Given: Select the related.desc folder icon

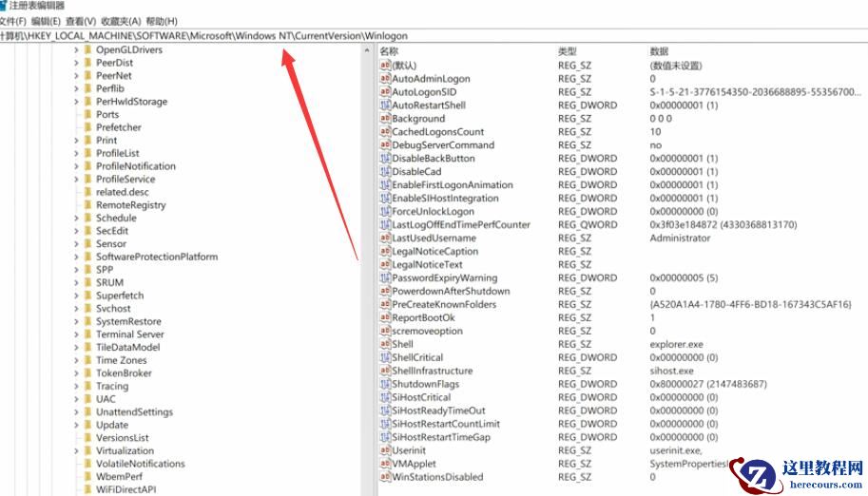Looking at the screenshot, I should [x=87, y=192].
